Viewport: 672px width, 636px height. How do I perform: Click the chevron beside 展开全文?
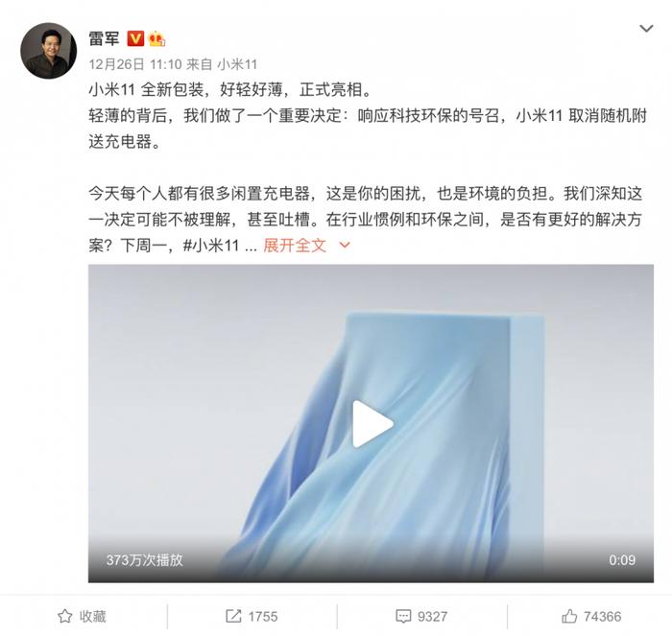pyautogui.click(x=345, y=246)
